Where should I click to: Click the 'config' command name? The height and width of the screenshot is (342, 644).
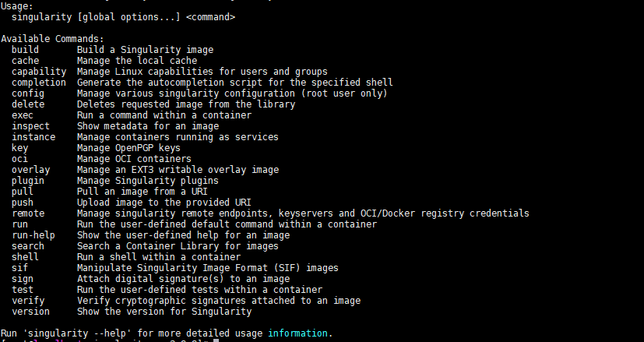click(x=28, y=93)
